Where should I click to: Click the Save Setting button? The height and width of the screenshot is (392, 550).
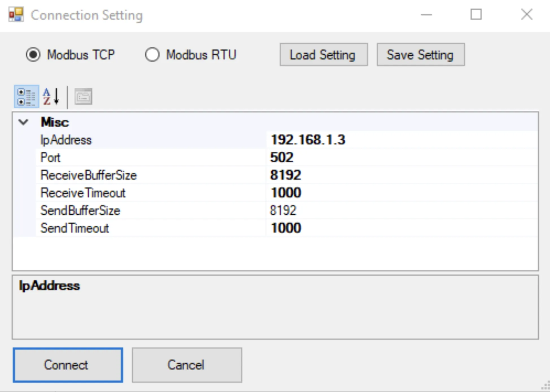pyautogui.click(x=420, y=55)
